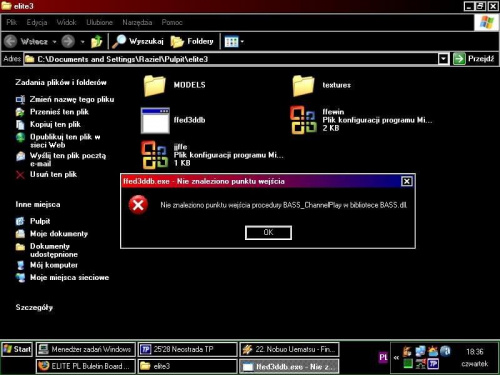Switch to Menedżer zadań Windows taskbar item
Image resolution: width=500 pixels, height=375 pixels.
tap(86, 349)
